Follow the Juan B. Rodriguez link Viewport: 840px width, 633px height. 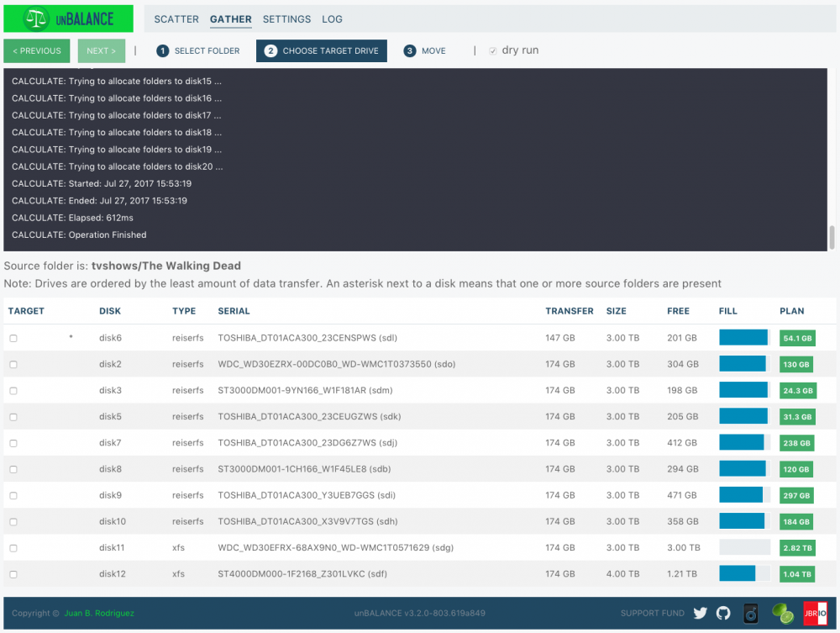pyautogui.click(x=99, y=613)
